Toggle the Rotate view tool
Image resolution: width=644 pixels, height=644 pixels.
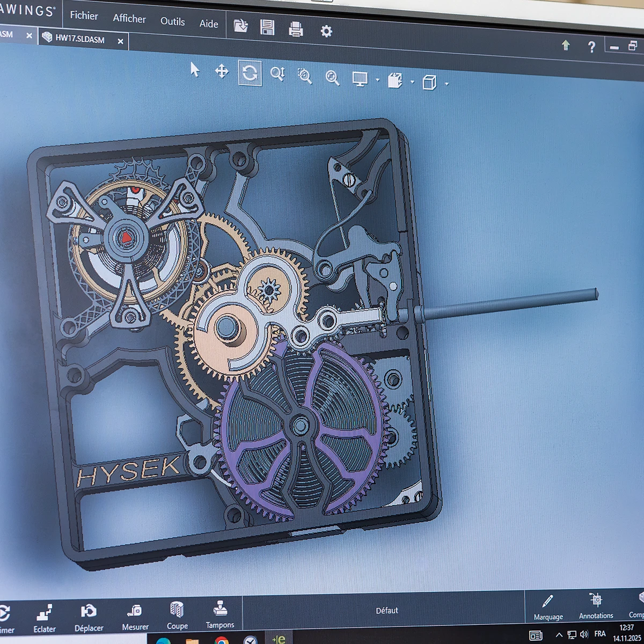coord(250,73)
